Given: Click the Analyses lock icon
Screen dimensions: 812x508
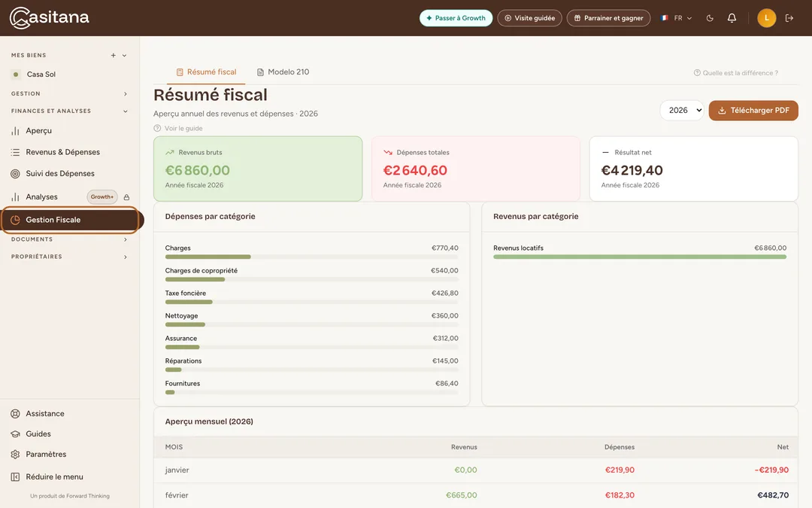Looking at the screenshot, I should [x=126, y=197].
